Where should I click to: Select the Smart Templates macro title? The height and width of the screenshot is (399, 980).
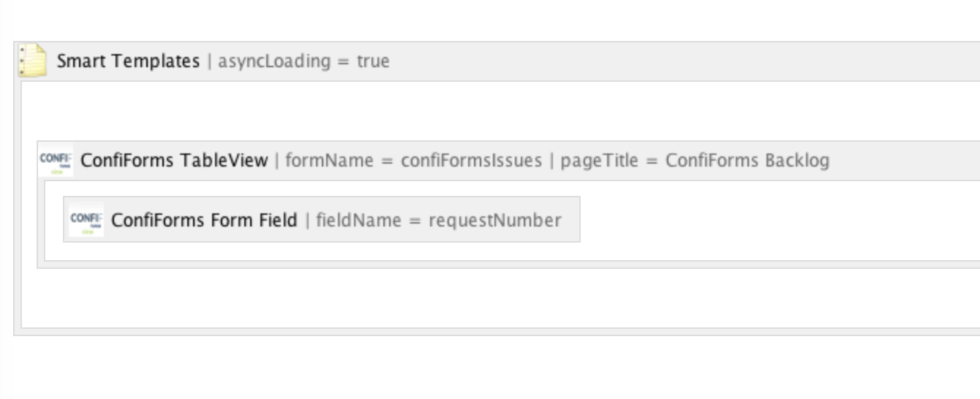tap(128, 61)
